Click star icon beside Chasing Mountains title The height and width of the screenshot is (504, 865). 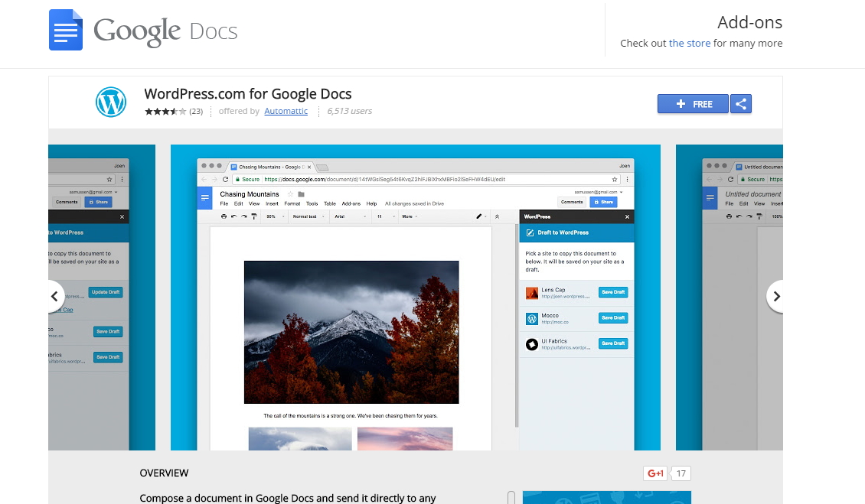point(290,194)
